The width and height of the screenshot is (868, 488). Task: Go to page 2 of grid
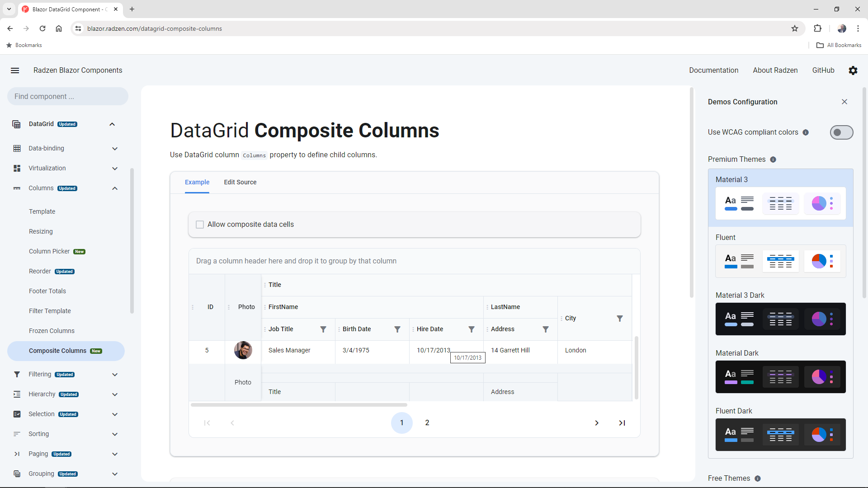click(427, 423)
